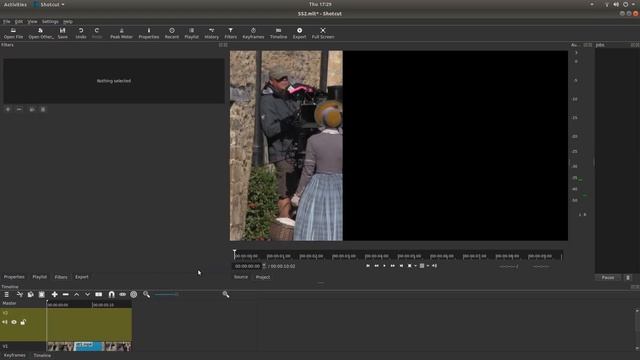
Task: Enter Full Screen mode from toolbar
Action: (x=323, y=33)
